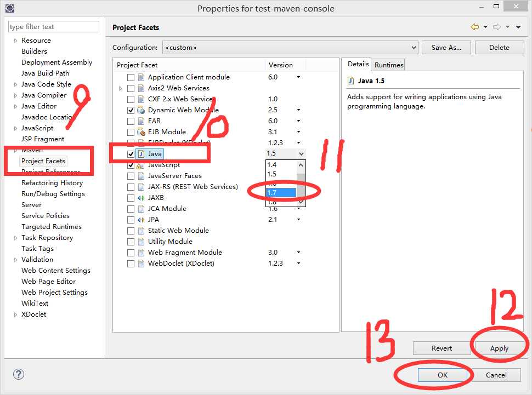Open Dynamic Web Module version dropdown
The width and height of the screenshot is (532, 395).
click(x=298, y=110)
